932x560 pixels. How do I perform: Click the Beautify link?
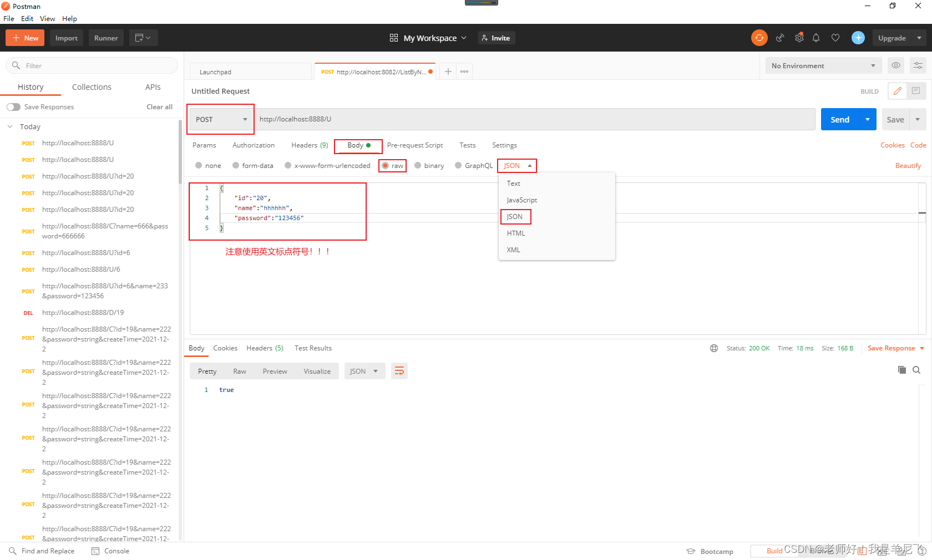click(x=908, y=166)
